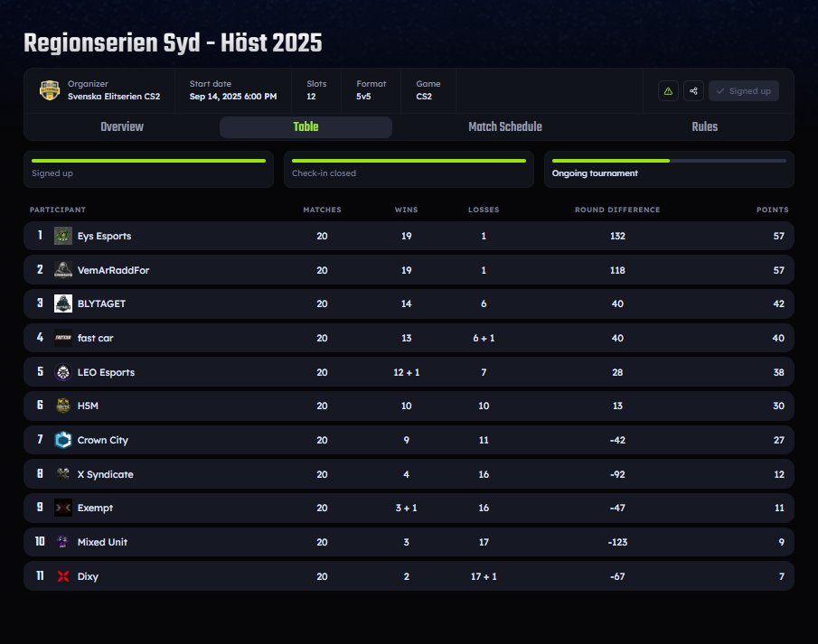Click Crown City round difference -42
This screenshot has height=644, width=818.
[x=617, y=440]
